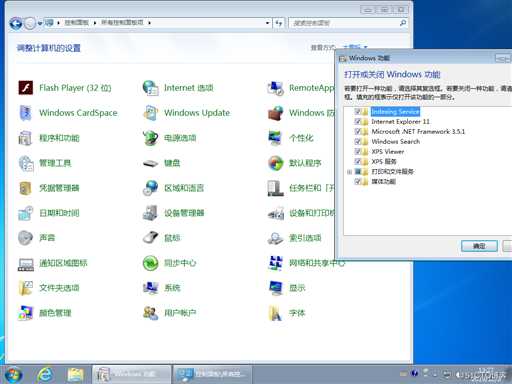Click the 控制面板 breadcrumb segment
The image size is (512, 384).
click(x=77, y=23)
